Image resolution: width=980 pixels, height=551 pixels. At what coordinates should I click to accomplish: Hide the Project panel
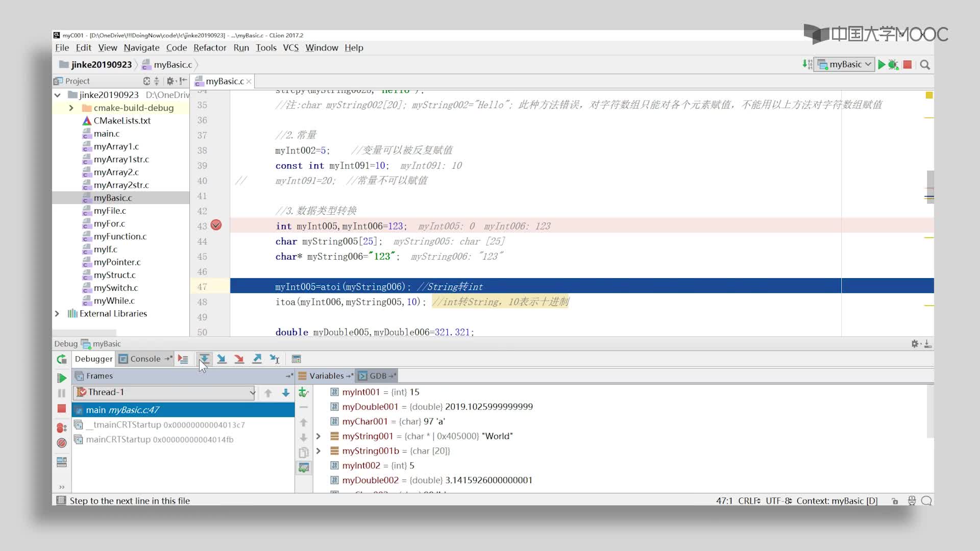click(183, 81)
